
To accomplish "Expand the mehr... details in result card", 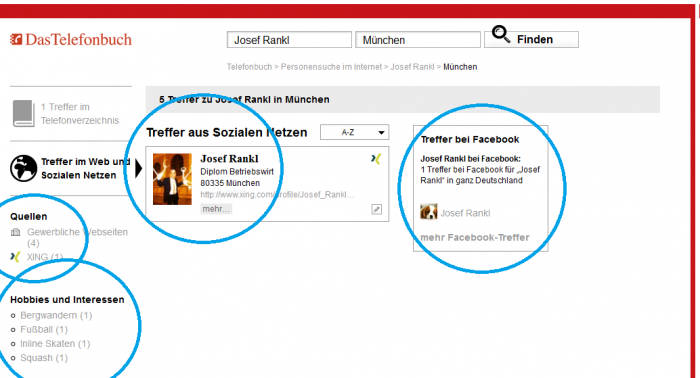I will [x=216, y=209].
